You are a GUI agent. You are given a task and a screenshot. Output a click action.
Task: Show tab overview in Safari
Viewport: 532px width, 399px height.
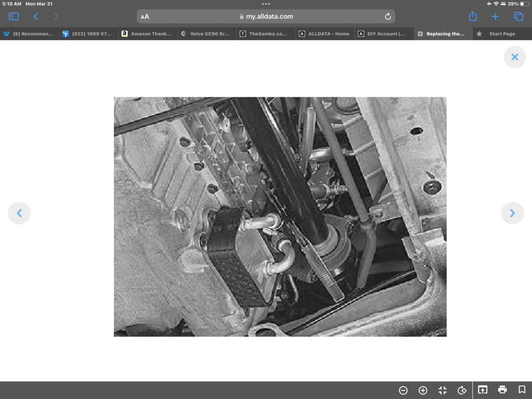click(518, 16)
